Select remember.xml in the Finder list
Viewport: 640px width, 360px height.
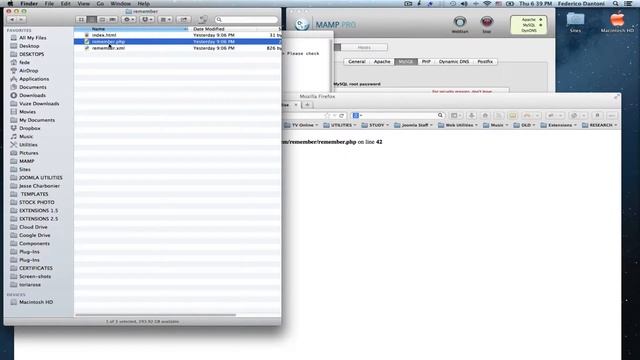pyautogui.click(x=177, y=48)
